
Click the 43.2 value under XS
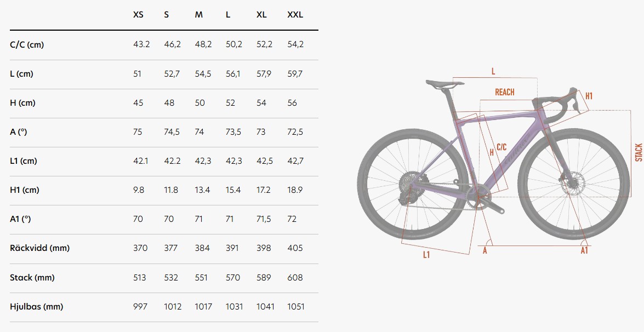(x=141, y=44)
